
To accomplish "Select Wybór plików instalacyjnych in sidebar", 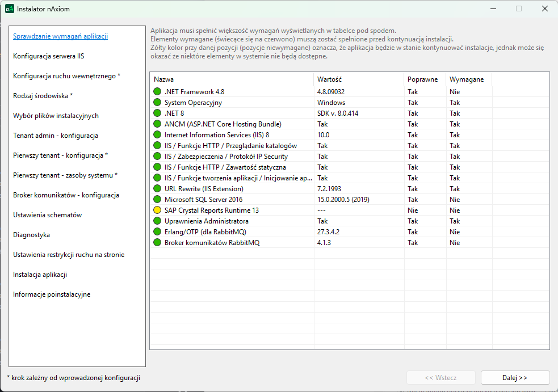I will [56, 116].
